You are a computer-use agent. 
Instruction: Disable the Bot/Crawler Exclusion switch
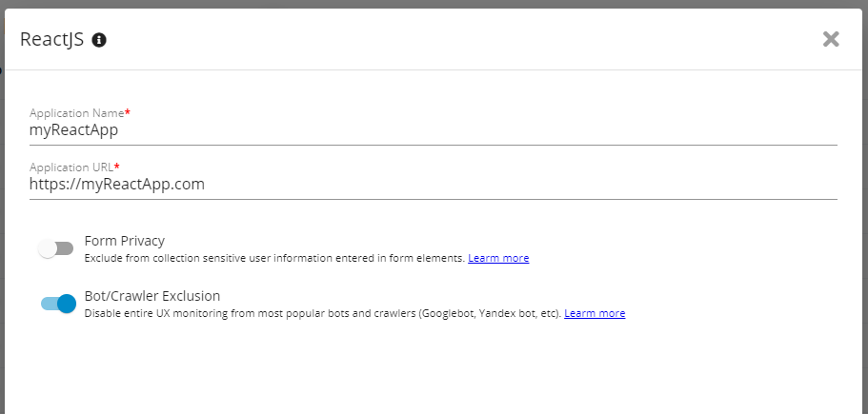(x=58, y=304)
